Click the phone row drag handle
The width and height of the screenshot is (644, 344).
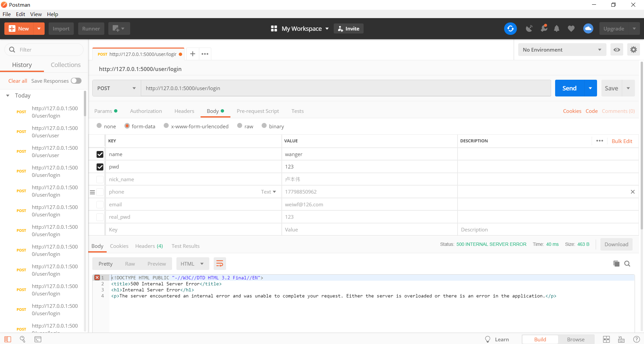(92, 192)
